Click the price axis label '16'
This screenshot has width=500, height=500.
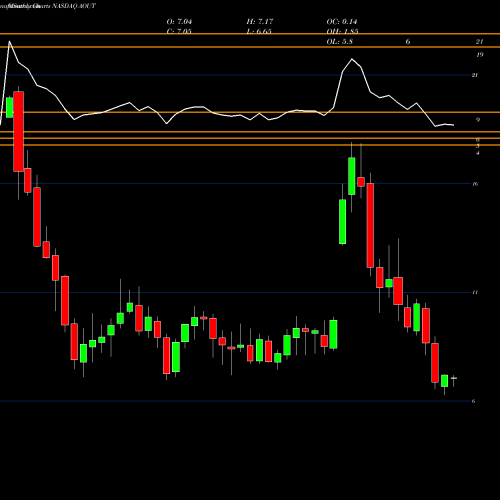(475, 184)
